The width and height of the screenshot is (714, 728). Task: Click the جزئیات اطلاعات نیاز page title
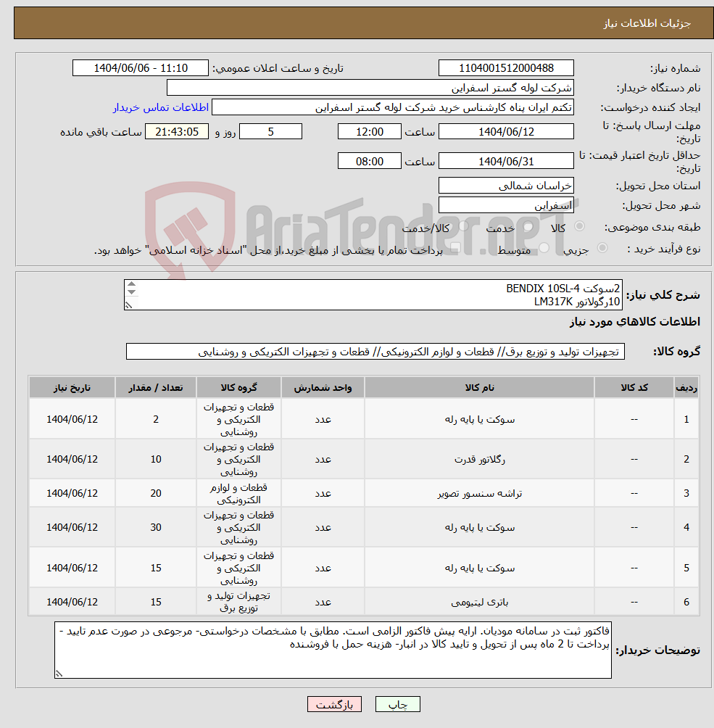tap(647, 23)
